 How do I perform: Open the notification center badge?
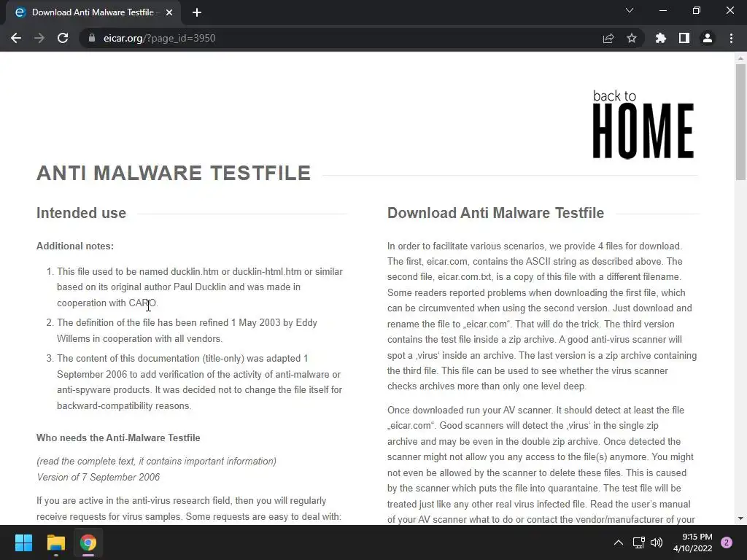tap(727, 542)
